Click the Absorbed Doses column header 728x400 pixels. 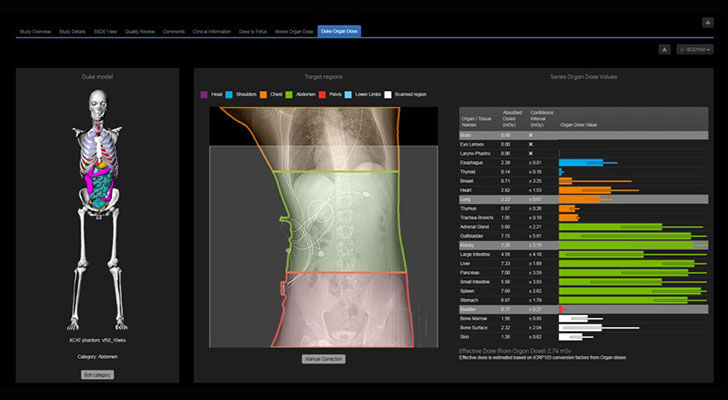click(x=512, y=119)
